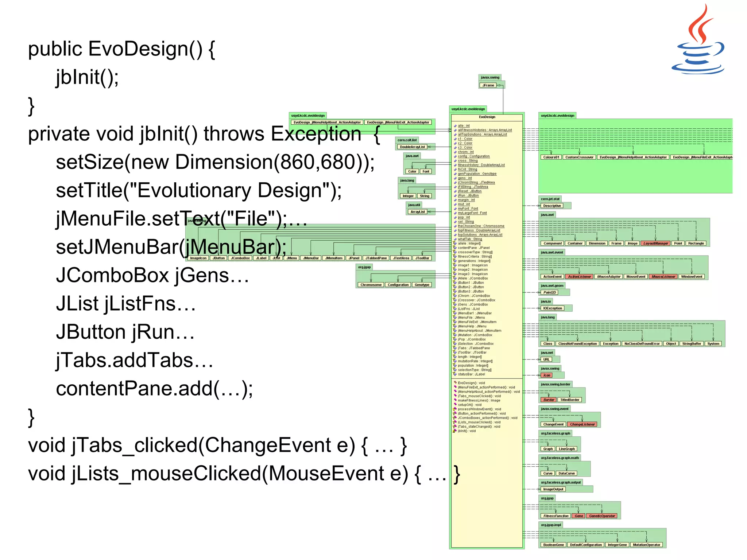Click the Genotype class box

[422, 285]
